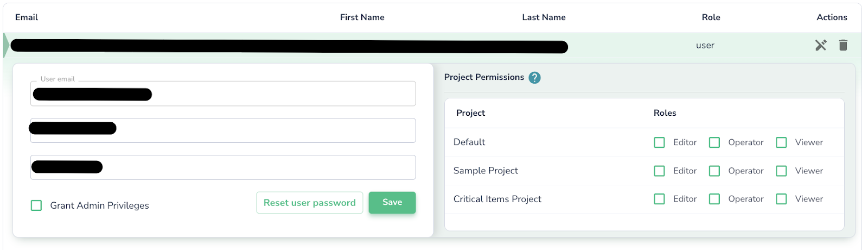Click the Email column header

pyautogui.click(x=27, y=17)
